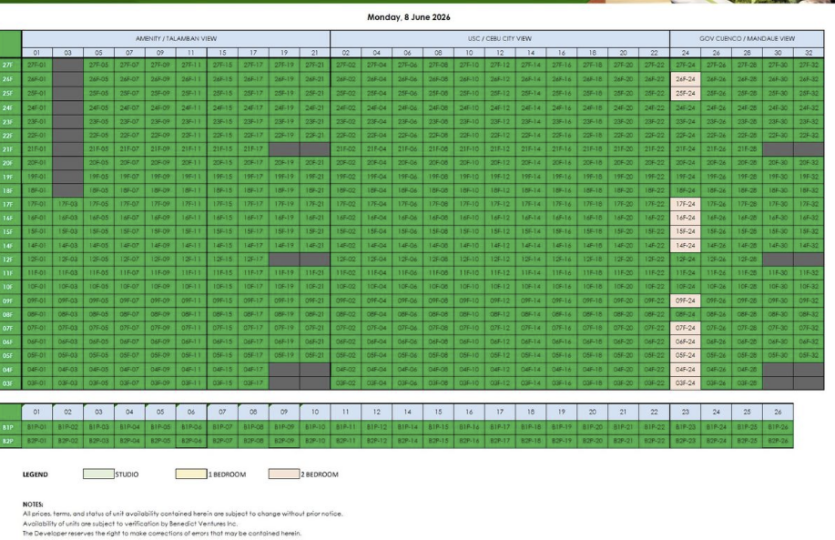The image size is (835, 540).
Task: Click the Amenity / Talamban View header
Action: click(x=176, y=38)
